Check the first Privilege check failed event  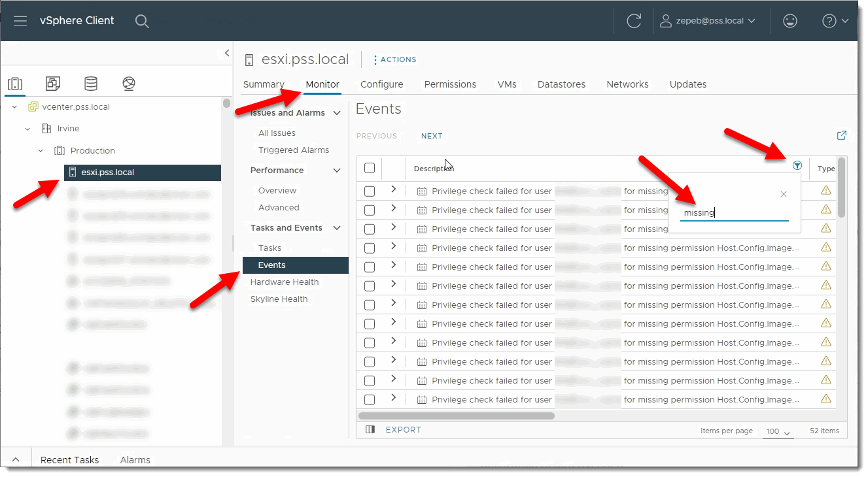tap(369, 191)
